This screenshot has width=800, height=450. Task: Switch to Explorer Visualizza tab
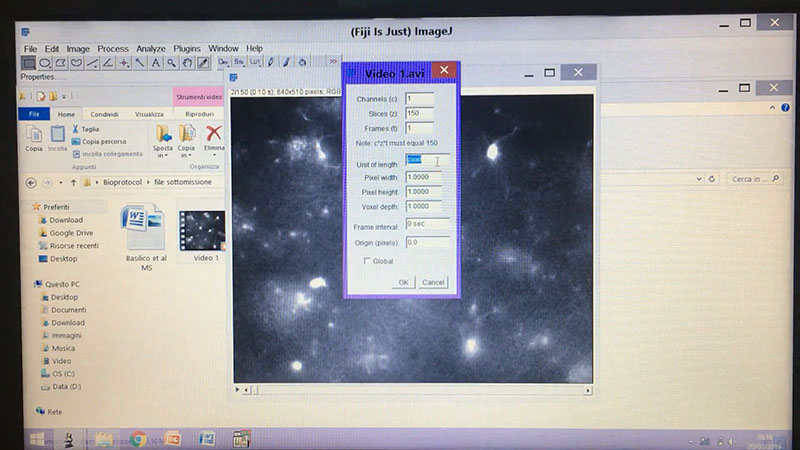(x=149, y=114)
